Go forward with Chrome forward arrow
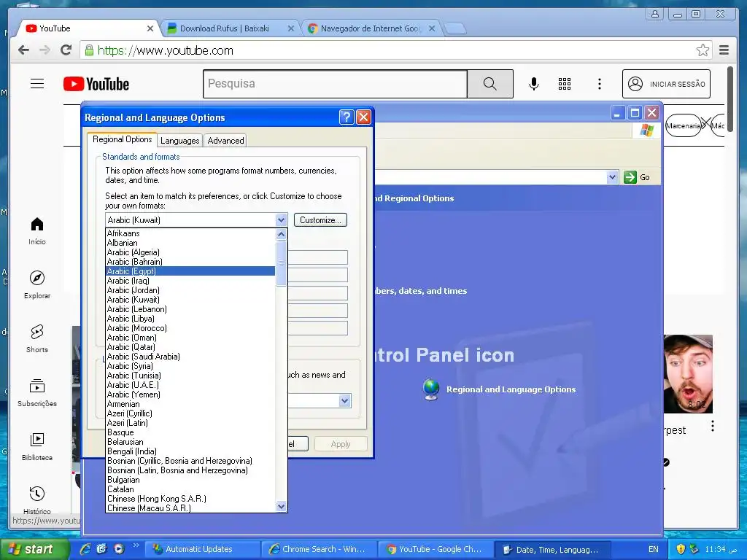 44,50
